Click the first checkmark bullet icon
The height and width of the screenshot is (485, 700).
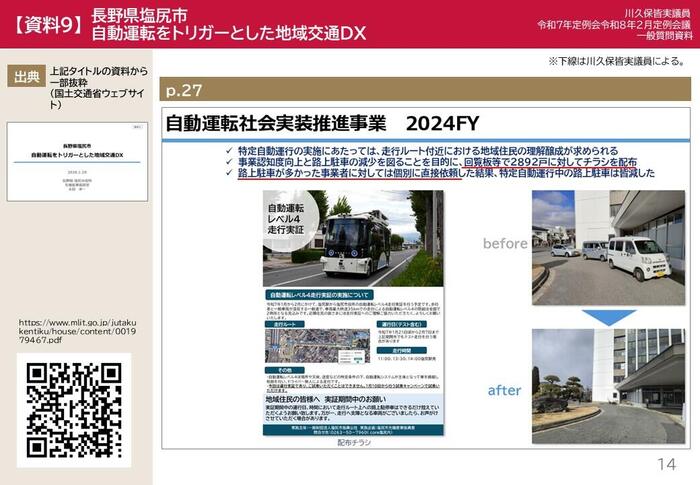[229, 150]
